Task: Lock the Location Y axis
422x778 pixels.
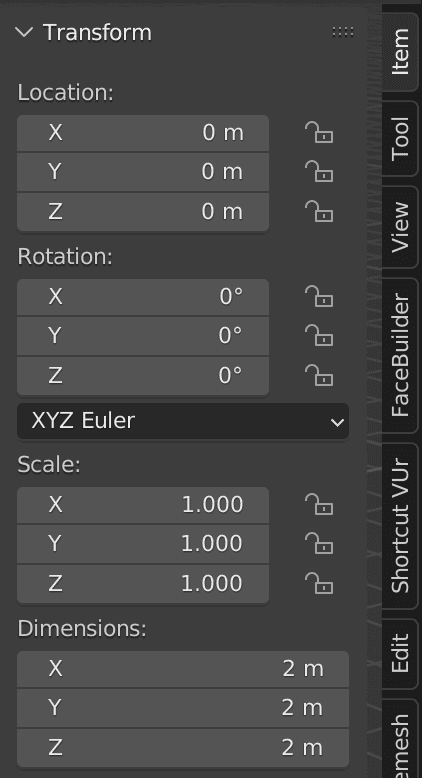Action: tap(318, 172)
